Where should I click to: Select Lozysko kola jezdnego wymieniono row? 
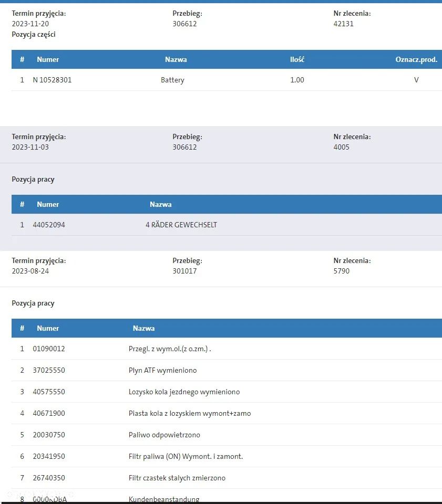(227, 392)
